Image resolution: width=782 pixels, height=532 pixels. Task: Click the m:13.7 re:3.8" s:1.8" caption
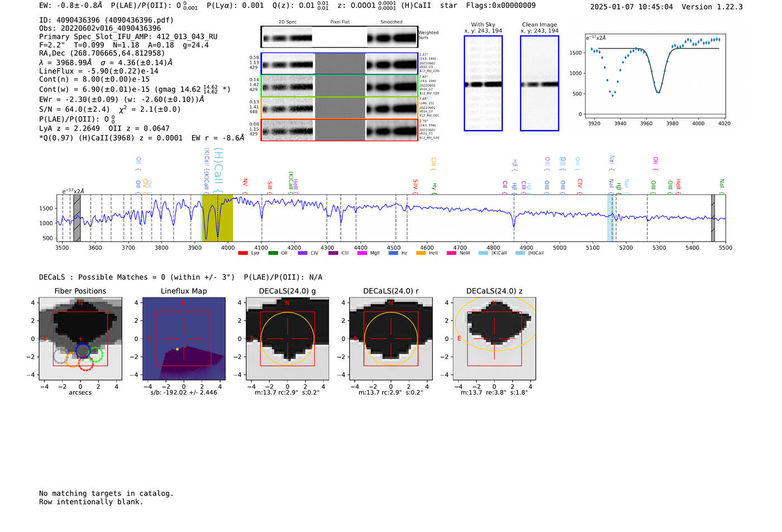494,392
